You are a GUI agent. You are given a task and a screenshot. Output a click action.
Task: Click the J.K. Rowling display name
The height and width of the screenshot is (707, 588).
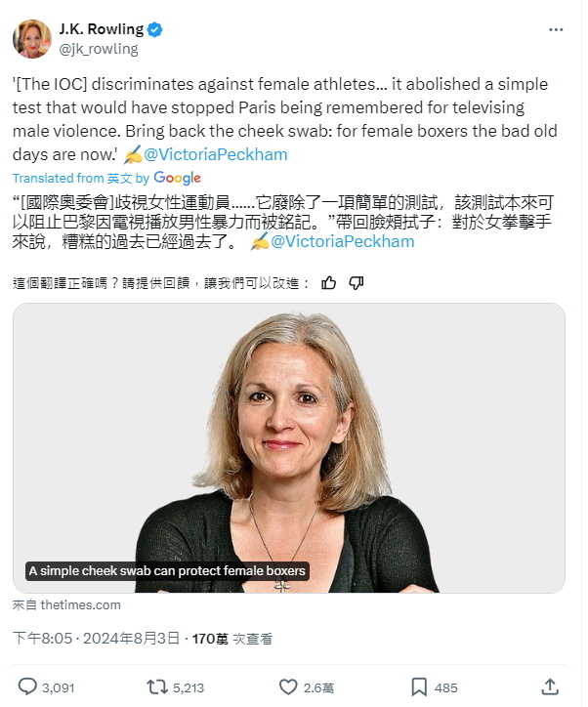point(102,29)
